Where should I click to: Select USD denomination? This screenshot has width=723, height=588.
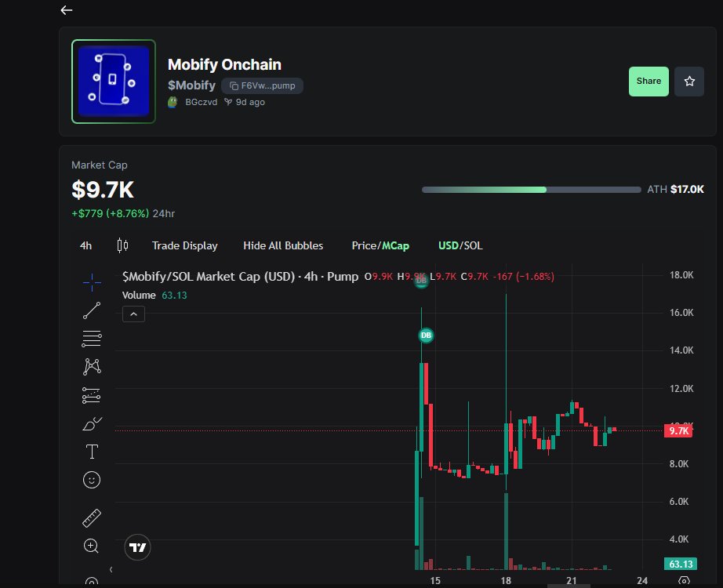[449, 245]
